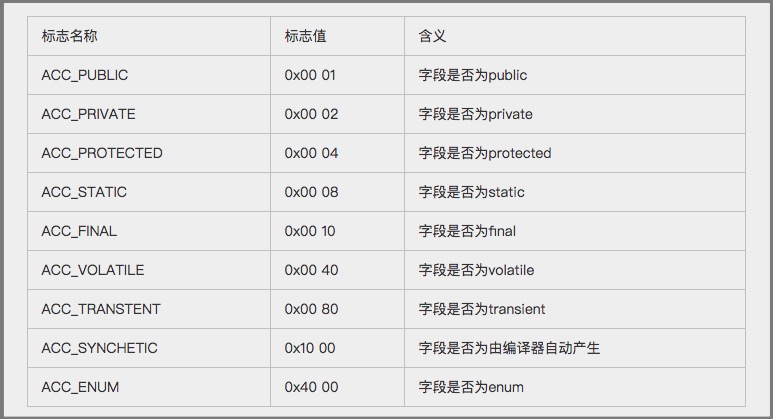This screenshot has width=773, height=419.
Task: Click the 含义 column header
Action: (x=432, y=36)
